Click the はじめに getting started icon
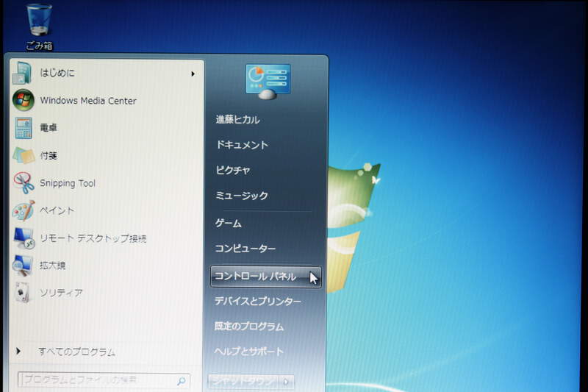 [x=22, y=73]
